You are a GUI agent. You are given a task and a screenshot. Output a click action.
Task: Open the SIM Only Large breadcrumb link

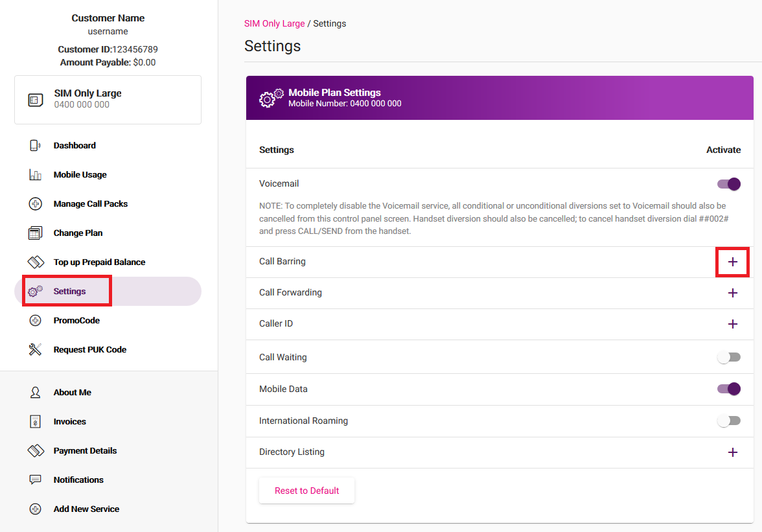pyautogui.click(x=274, y=23)
